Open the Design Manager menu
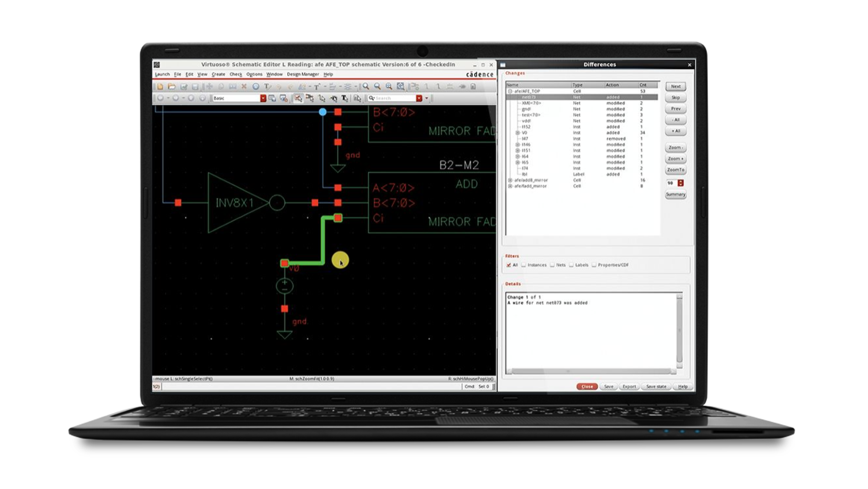The width and height of the screenshot is (868, 489). tap(303, 74)
